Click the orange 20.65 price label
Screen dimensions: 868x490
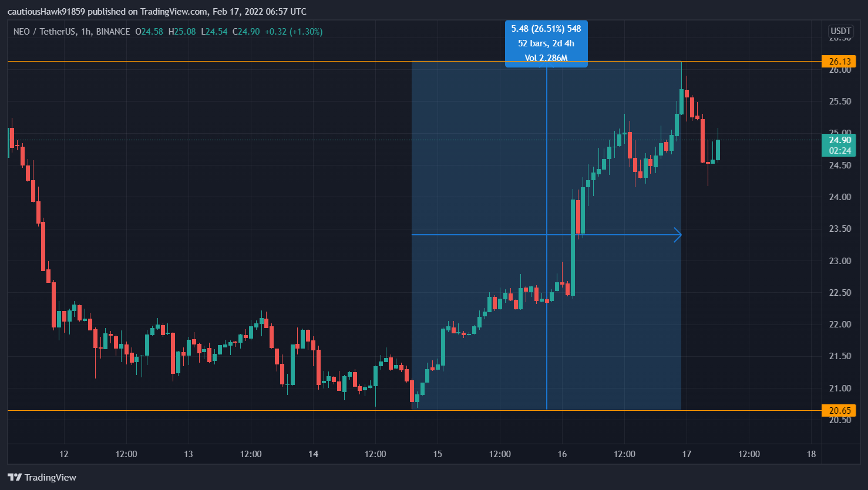point(839,411)
